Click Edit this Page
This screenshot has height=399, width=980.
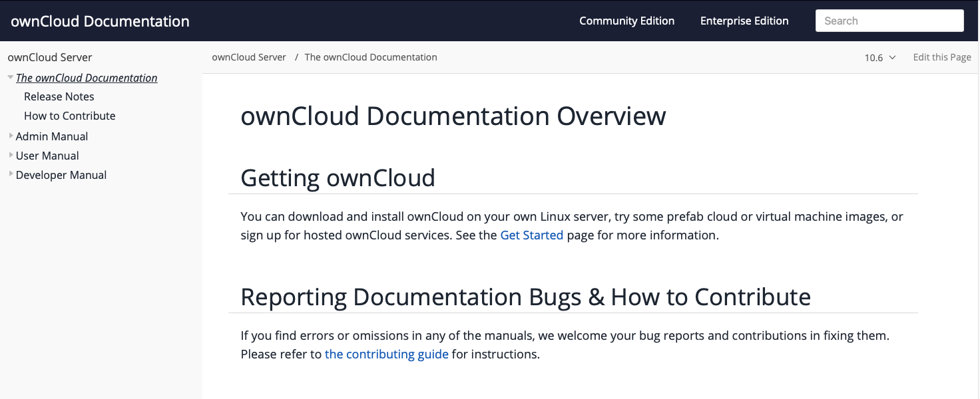pos(942,57)
